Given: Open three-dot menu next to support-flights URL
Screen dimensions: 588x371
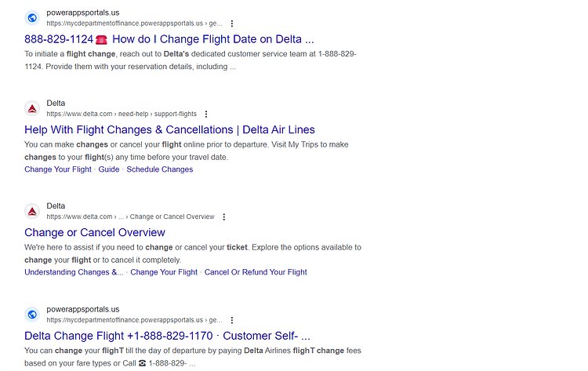Looking at the screenshot, I should pos(206,114).
